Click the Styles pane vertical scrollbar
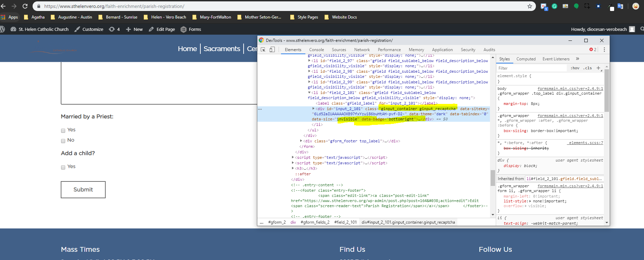 pyautogui.click(x=607, y=91)
